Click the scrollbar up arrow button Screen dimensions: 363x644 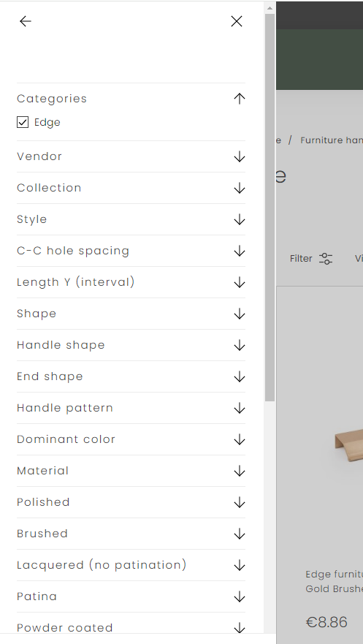(270, 8)
